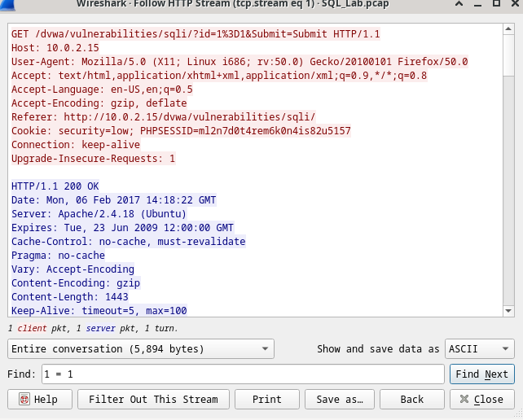This screenshot has height=420, width=523.
Task: Click the Back button
Action: (x=412, y=399)
